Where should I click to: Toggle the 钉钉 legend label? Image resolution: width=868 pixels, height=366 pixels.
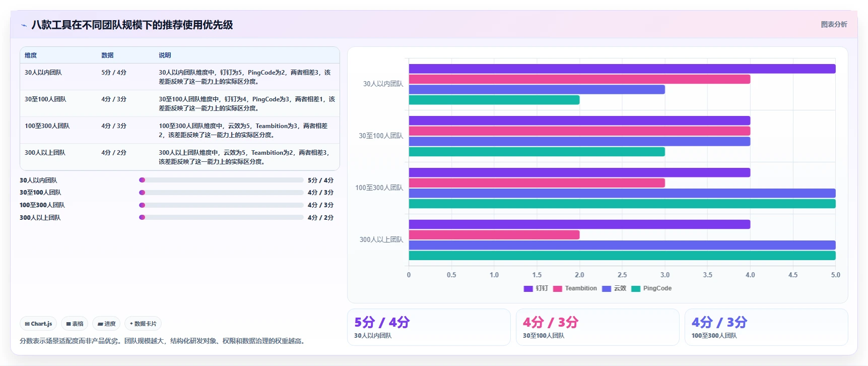tap(542, 288)
